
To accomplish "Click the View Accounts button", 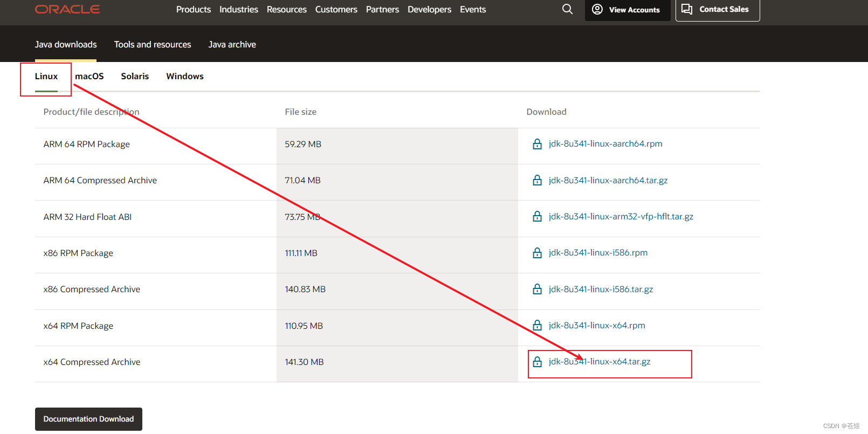I will (628, 10).
